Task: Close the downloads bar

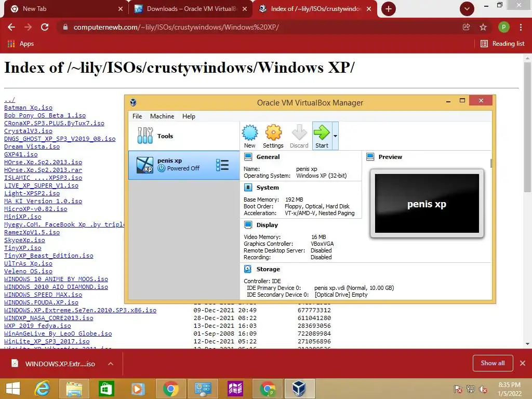Action: pos(523,363)
